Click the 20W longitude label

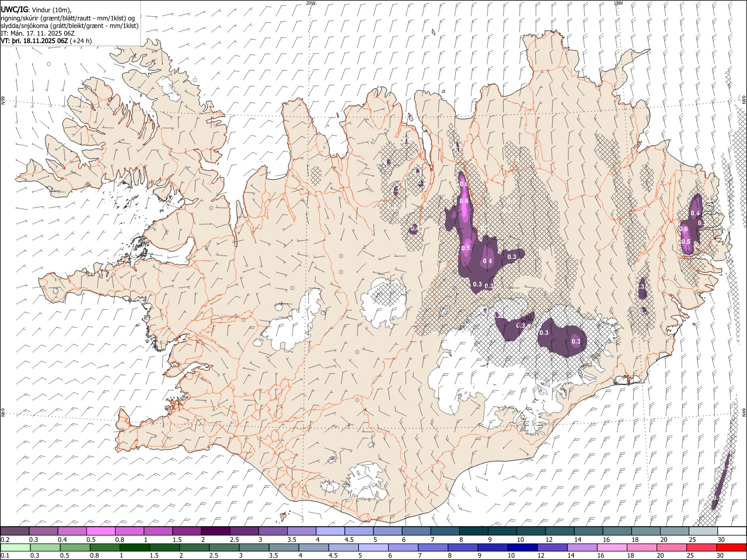pyautogui.click(x=310, y=3)
